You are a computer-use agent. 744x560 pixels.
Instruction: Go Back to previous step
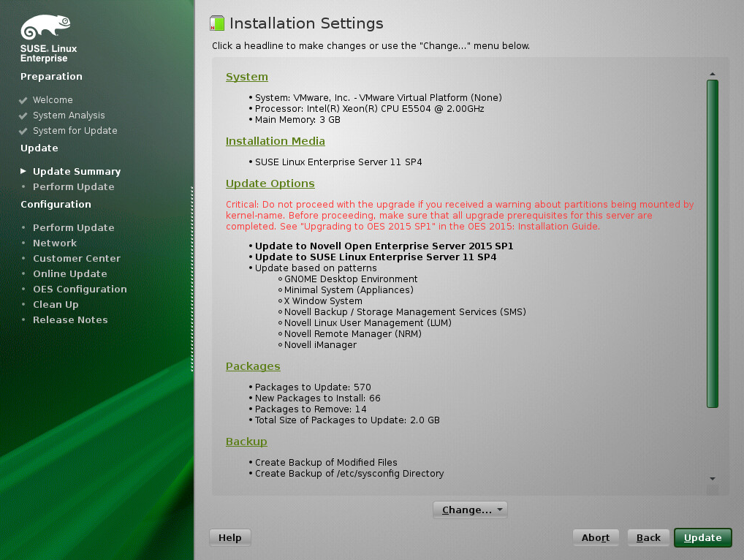648,537
